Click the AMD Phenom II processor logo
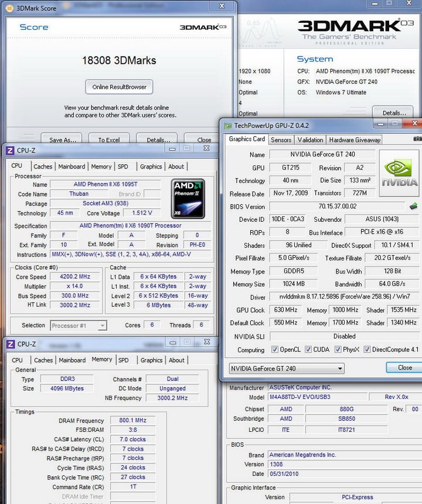Viewport: 422px width, 504px height. click(x=188, y=199)
